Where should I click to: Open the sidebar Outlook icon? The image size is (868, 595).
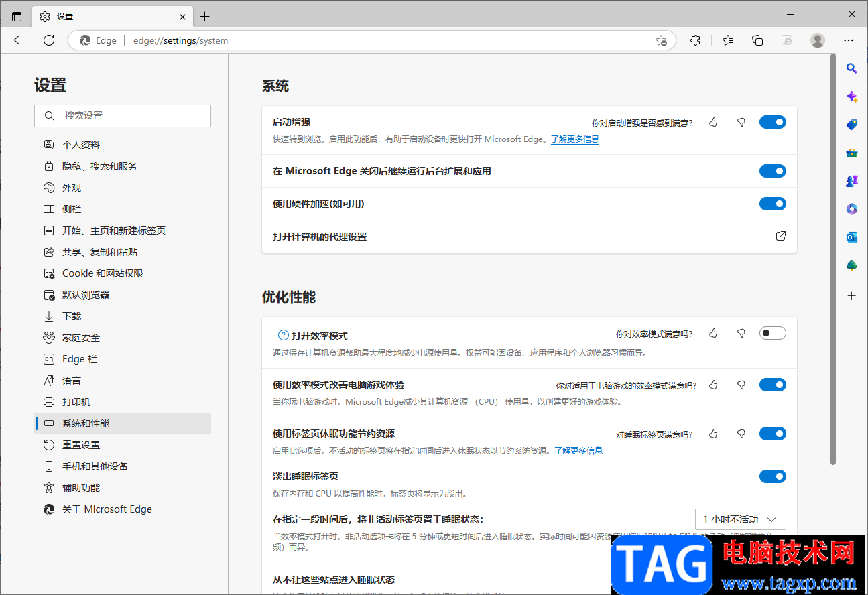[852, 237]
